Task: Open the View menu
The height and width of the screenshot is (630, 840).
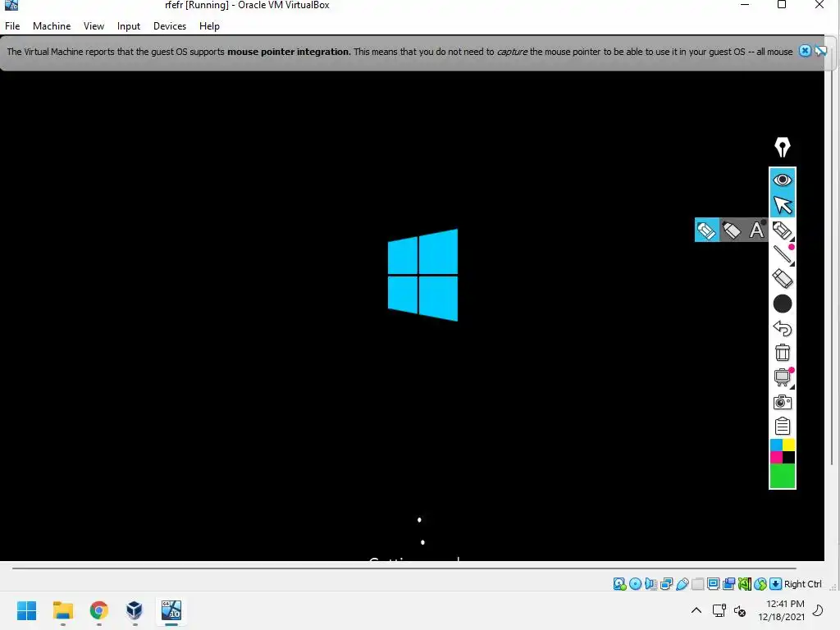Action: (94, 26)
